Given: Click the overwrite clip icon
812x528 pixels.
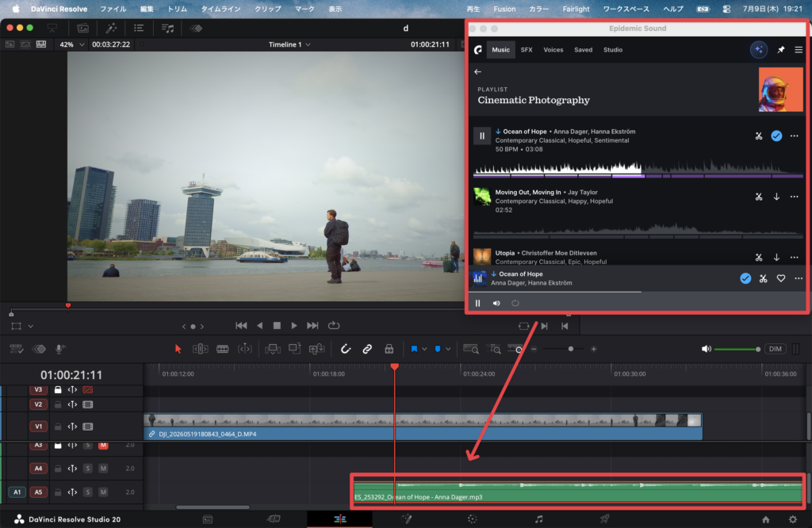Looking at the screenshot, I should (x=295, y=349).
